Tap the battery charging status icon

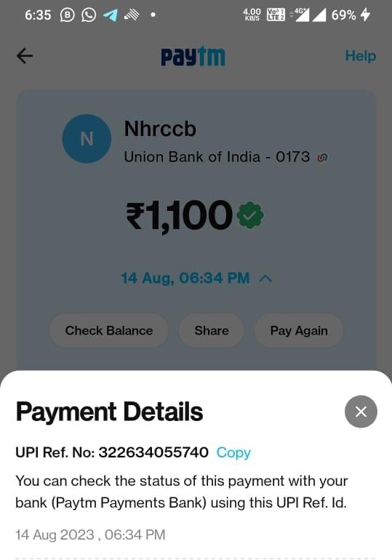pyautogui.click(x=365, y=15)
